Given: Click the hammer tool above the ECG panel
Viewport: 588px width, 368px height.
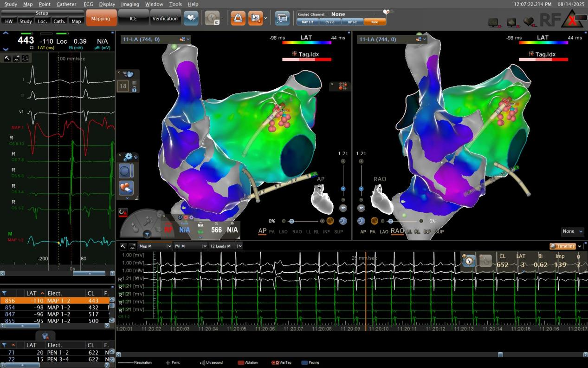Looking at the screenshot, I should click(x=7, y=58).
